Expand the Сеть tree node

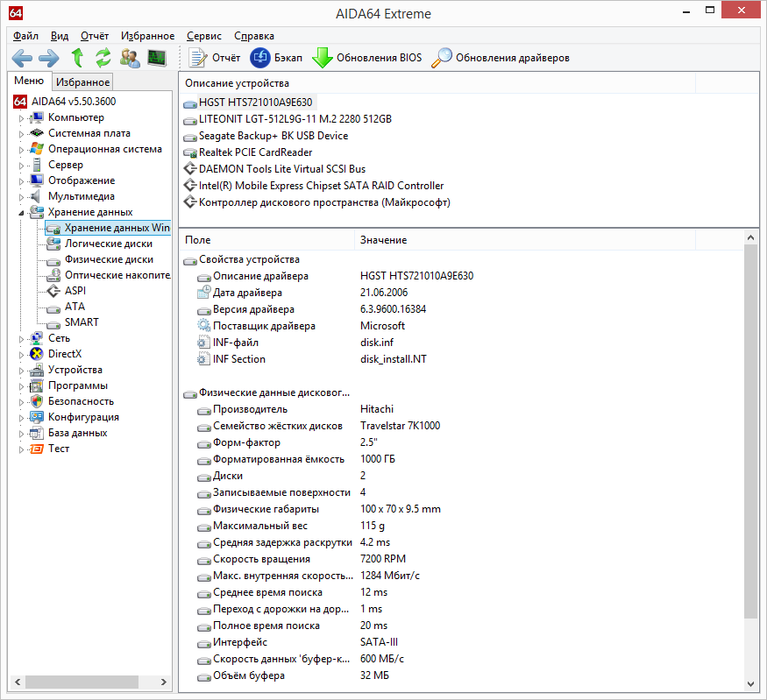[x=21, y=339]
